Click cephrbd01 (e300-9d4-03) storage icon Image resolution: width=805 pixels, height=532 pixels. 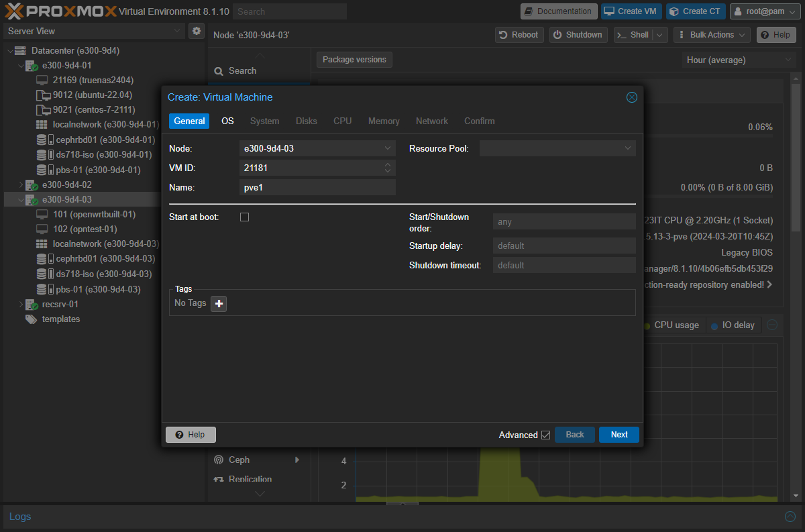coord(44,259)
